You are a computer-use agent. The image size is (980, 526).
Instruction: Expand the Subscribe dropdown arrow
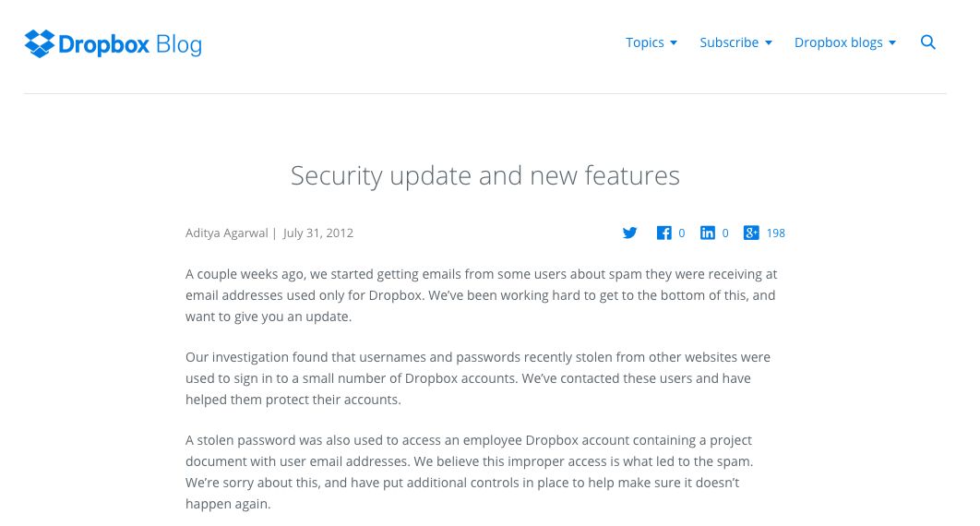coord(769,43)
